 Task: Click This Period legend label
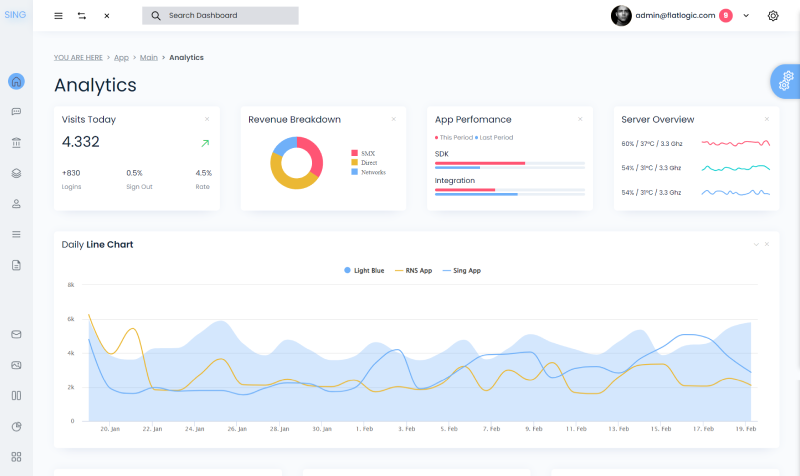click(456, 137)
